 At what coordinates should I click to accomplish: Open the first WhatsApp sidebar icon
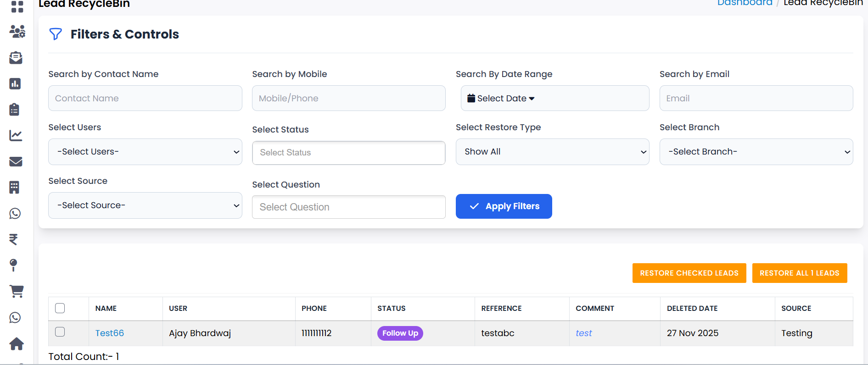click(15, 213)
